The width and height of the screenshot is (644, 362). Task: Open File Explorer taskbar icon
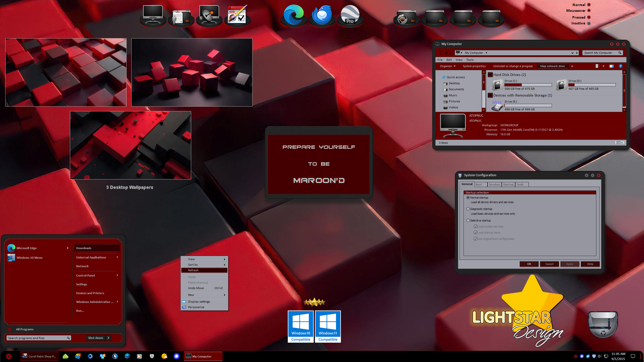click(78, 356)
